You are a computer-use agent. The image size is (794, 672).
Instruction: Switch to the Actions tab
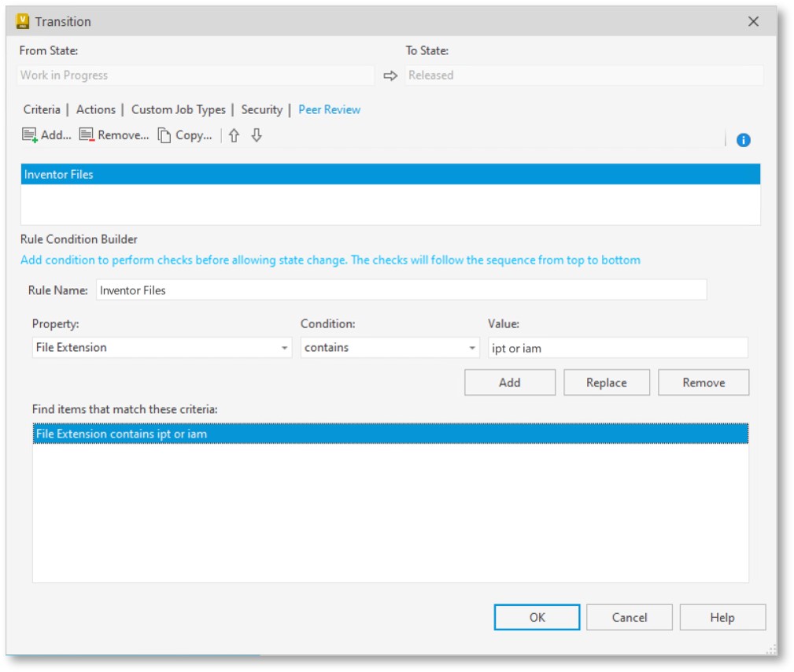tap(96, 109)
